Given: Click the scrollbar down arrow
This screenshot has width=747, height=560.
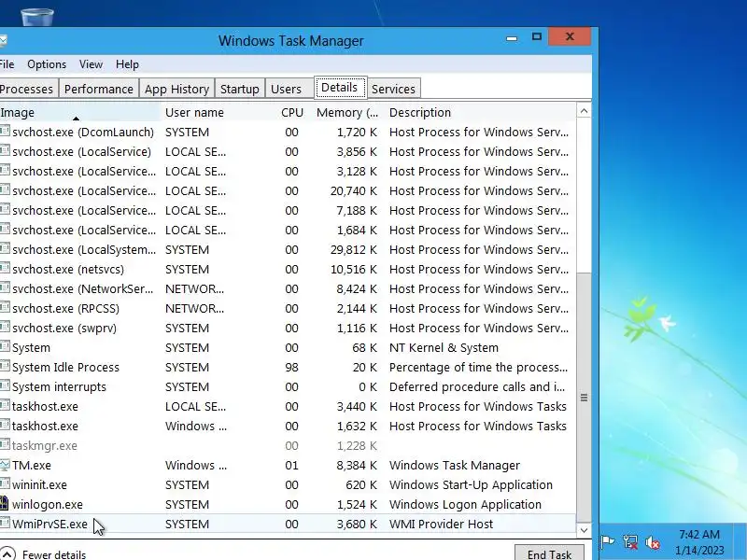Looking at the screenshot, I should click(585, 529).
